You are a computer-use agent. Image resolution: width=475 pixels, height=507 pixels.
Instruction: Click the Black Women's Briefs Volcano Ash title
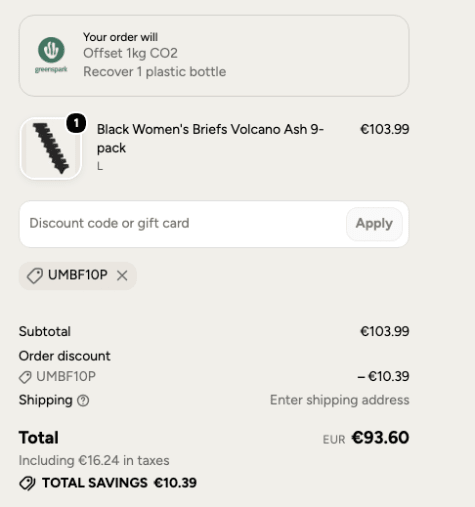tap(210, 138)
